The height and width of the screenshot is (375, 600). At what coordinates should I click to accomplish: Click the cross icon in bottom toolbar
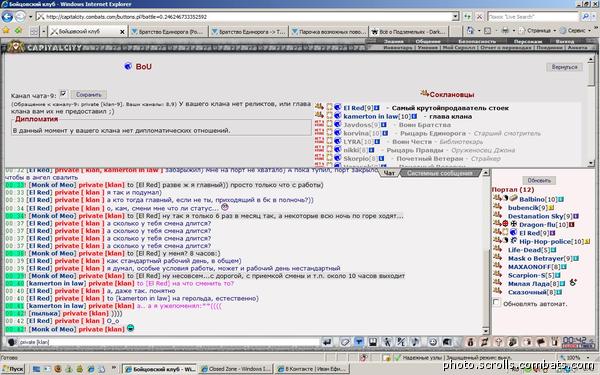tap(498, 342)
